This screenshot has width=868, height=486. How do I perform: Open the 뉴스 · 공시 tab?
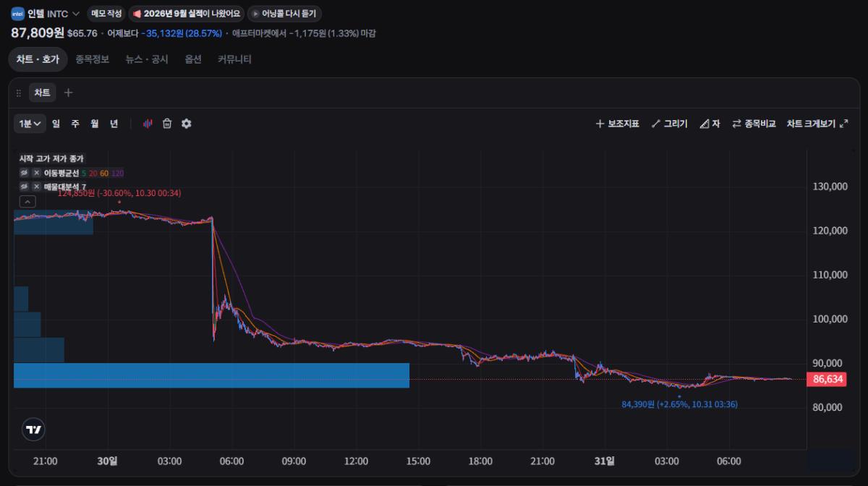(x=147, y=59)
